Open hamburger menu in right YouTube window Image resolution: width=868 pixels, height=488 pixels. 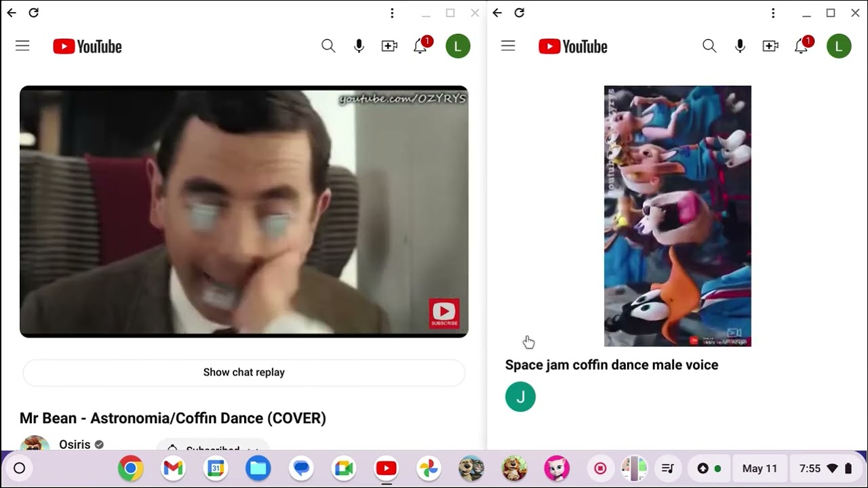click(x=508, y=46)
